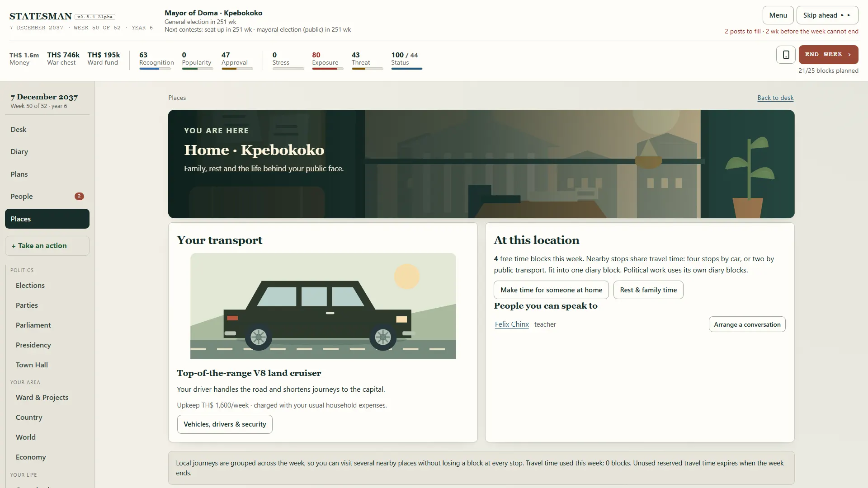Open Parties under Politics
The width and height of the screenshot is (868, 488).
click(x=27, y=305)
